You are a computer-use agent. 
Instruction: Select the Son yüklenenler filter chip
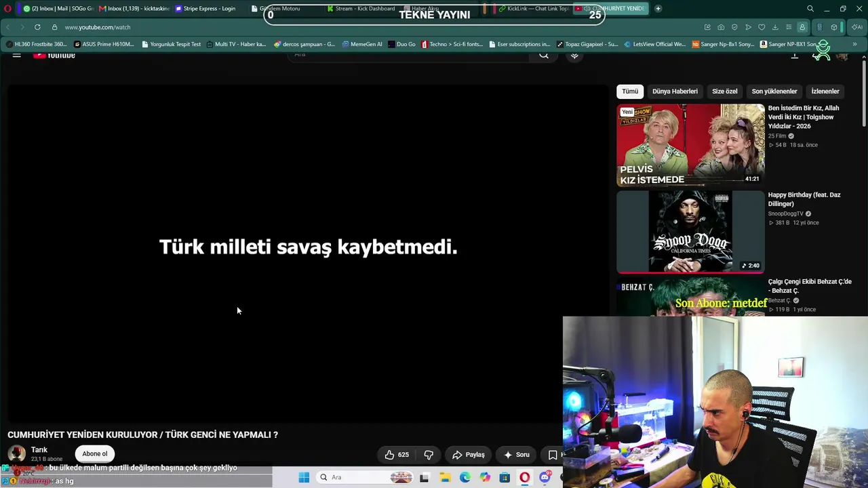click(x=774, y=91)
